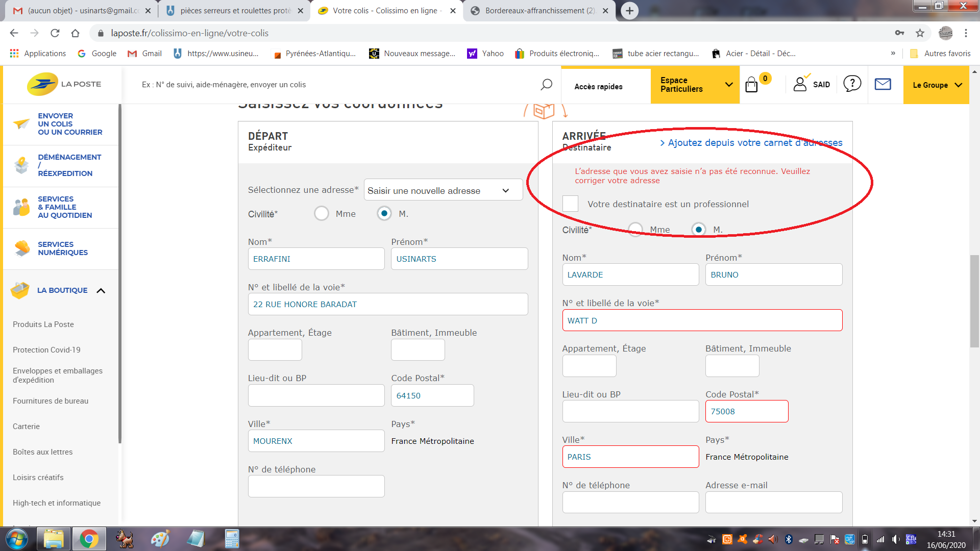Open the Chrome profile avatar icon
The image size is (980, 551).
945,33
